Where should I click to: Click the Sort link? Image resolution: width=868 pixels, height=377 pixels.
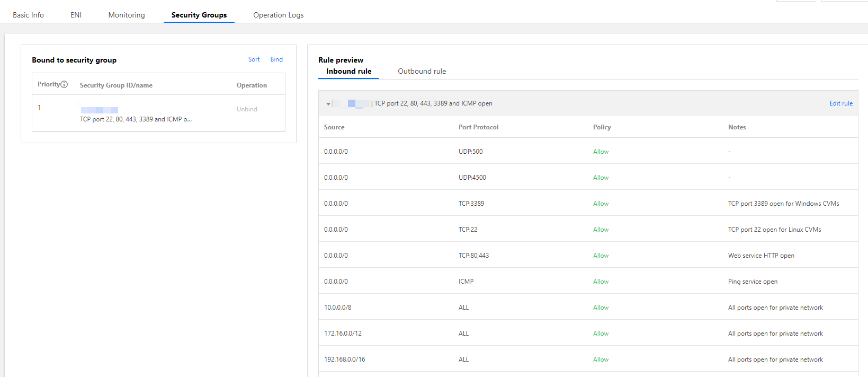point(254,59)
